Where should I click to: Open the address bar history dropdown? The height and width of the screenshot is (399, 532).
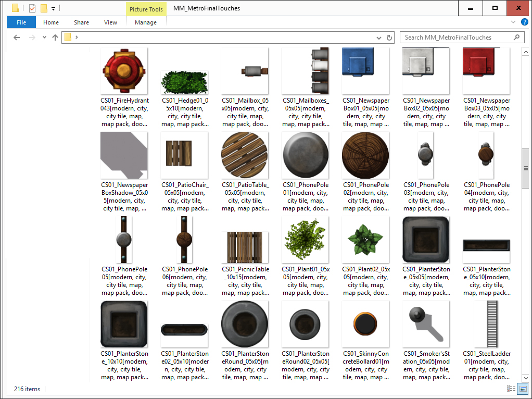point(379,38)
